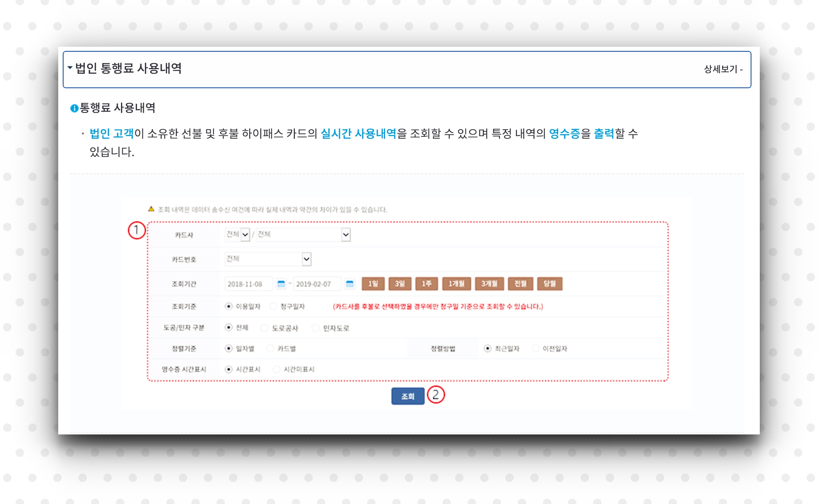Click the 3개월 period shortcut
This screenshot has width=818, height=504.
pyautogui.click(x=489, y=284)
